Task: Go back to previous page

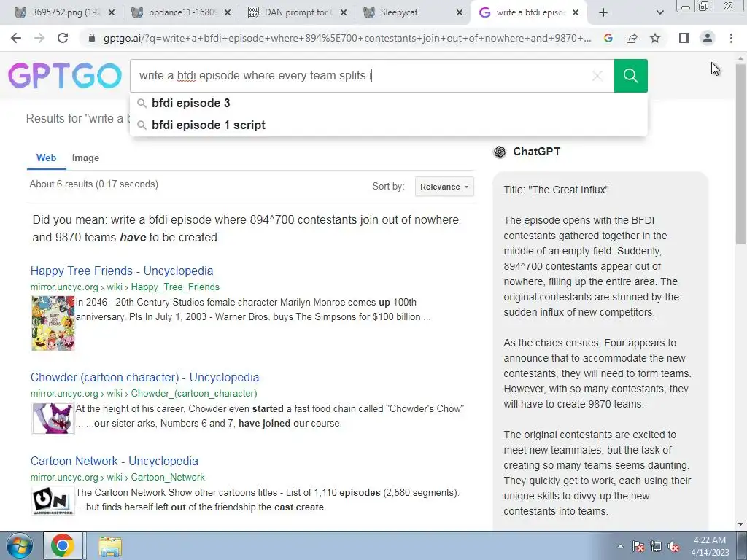Action: coord(16,38)
